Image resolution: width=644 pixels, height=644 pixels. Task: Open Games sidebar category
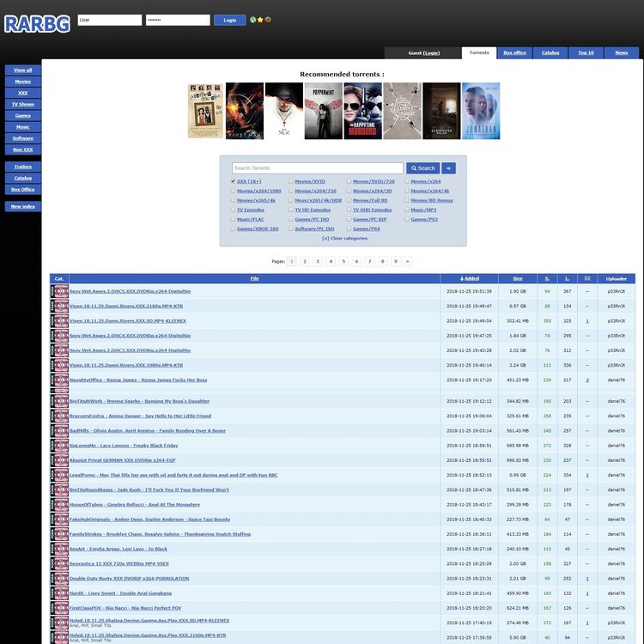point(23,116)
